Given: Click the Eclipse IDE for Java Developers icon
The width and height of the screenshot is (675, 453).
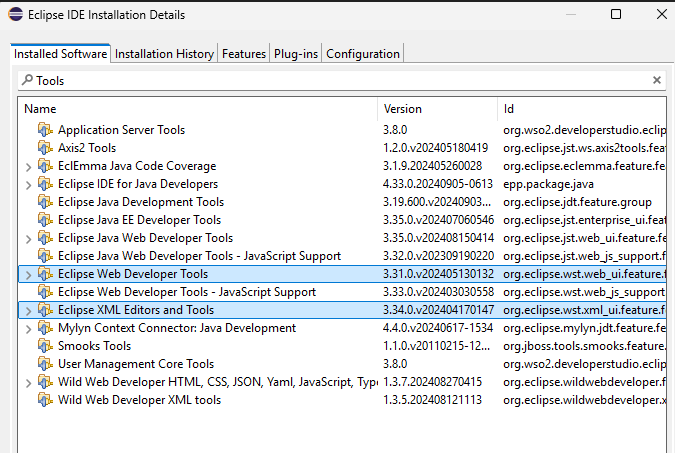Looking at the screenshot, I should pyautogui.click(x=45, y=184).
